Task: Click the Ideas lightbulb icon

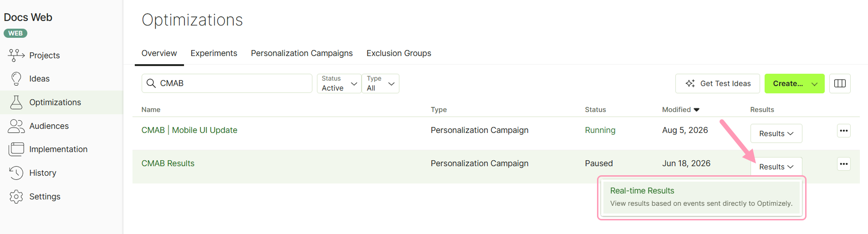Action: [16, 79]
